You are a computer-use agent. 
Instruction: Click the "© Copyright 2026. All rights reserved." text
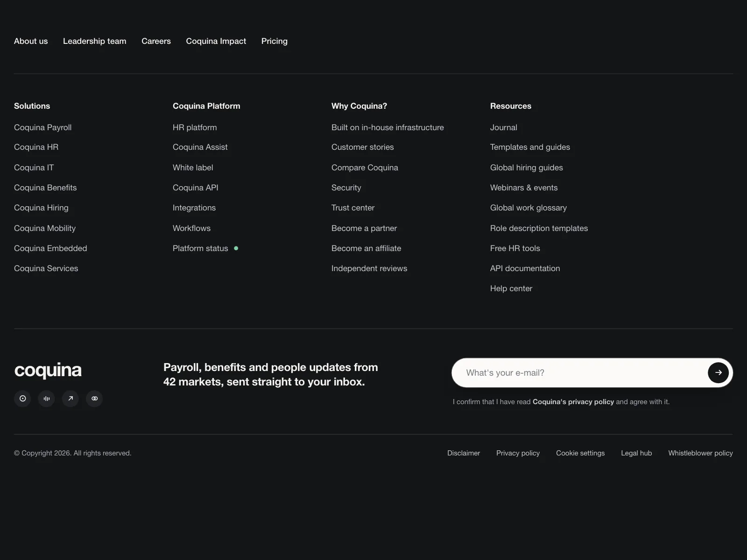coord(73,453)
